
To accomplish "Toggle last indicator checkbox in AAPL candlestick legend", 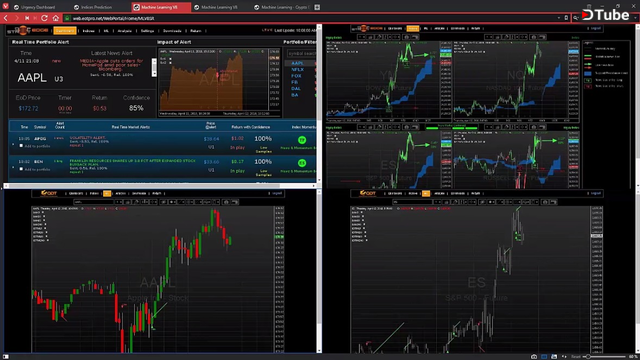I will (x=48, y=240).
